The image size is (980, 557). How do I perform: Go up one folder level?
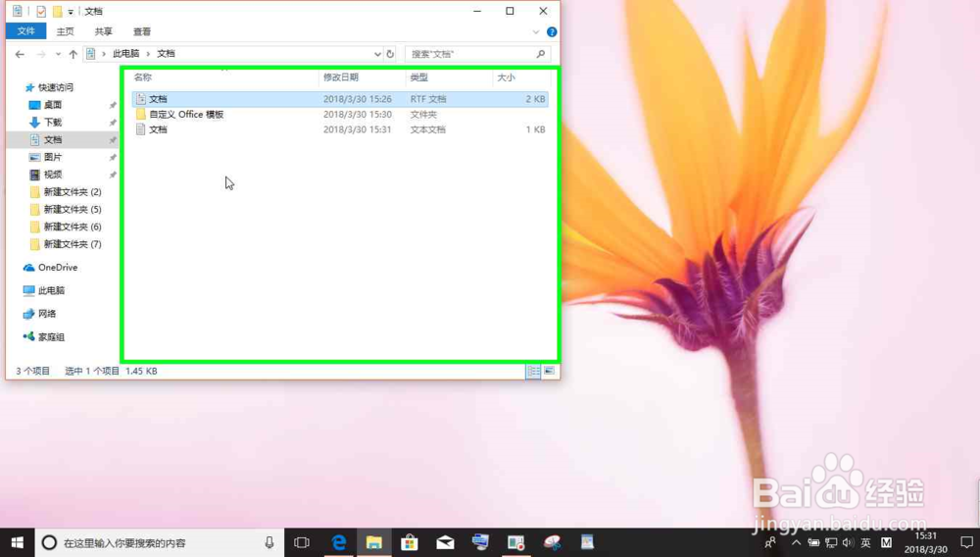click(73, 54)
